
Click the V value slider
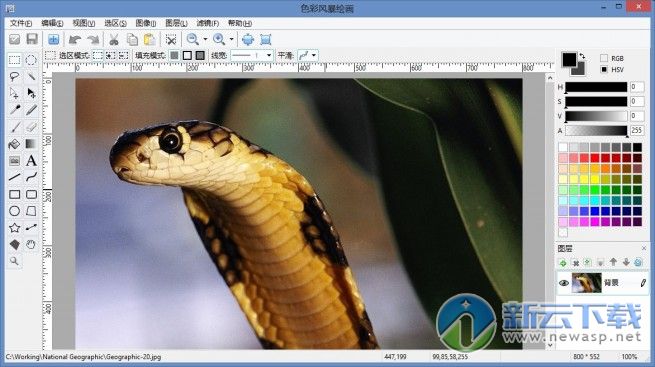pos(596,116)
